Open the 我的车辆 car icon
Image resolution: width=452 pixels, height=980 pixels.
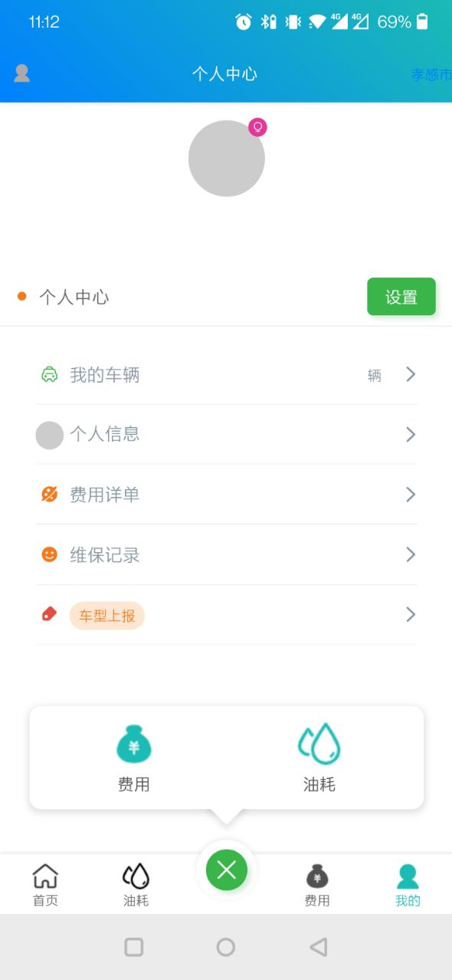[x=48, y=375]
